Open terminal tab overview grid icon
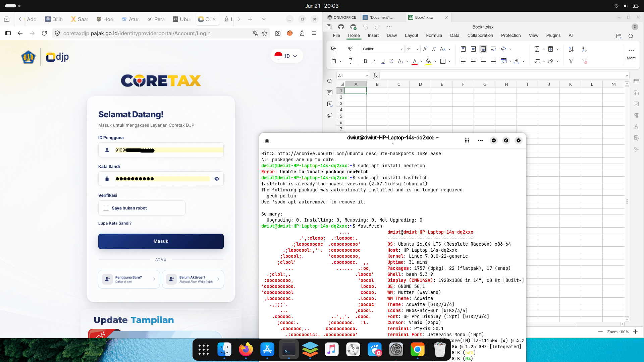The width and height of the screenshot is (644, 362). (x=467, y=141)
